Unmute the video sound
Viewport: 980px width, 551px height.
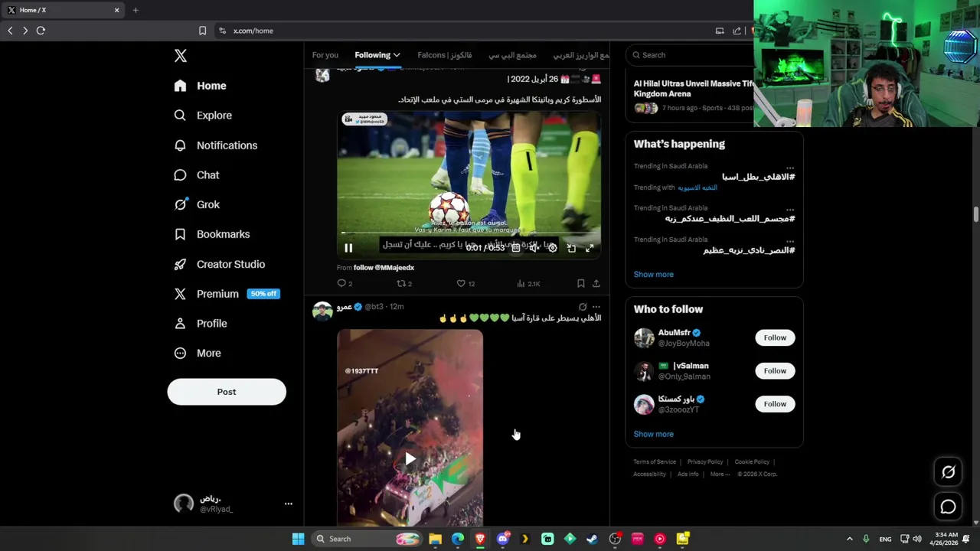534,248
